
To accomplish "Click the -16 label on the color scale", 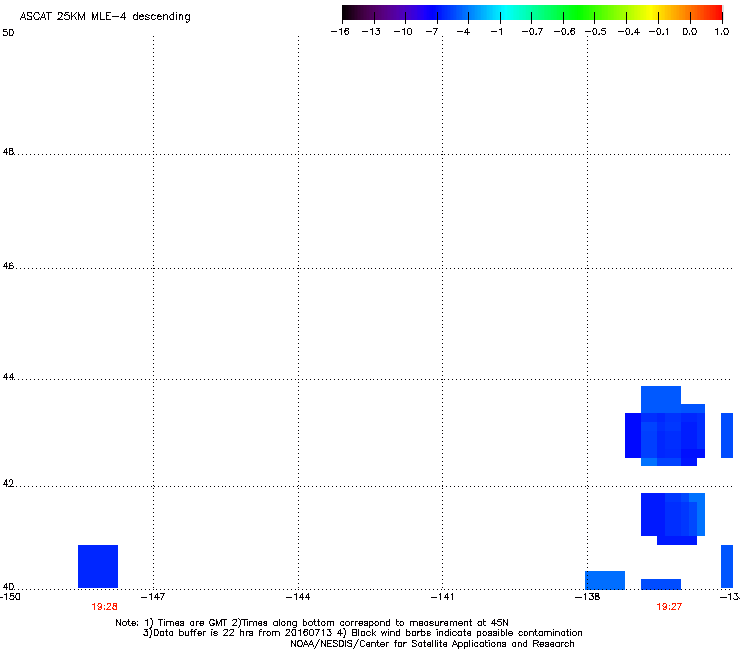I will (340, 32).
